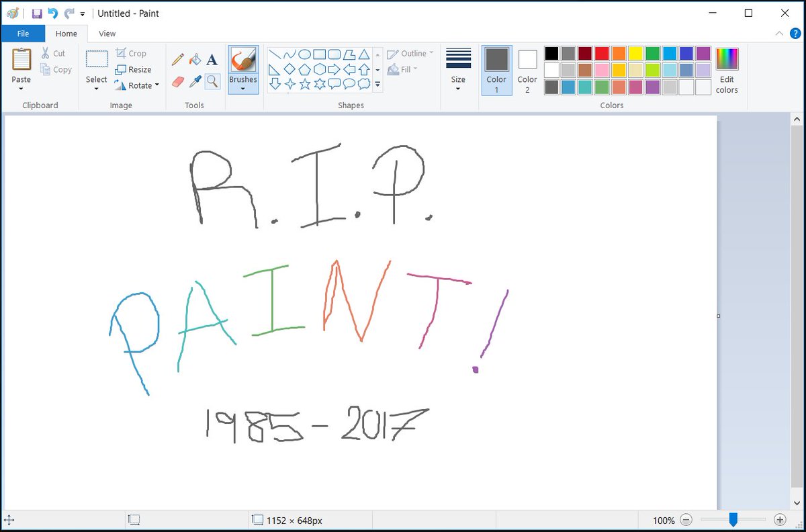Viewport: 806px width, 532px height.
Task: Select the Color picker tool
Action: tap(195, 82)
